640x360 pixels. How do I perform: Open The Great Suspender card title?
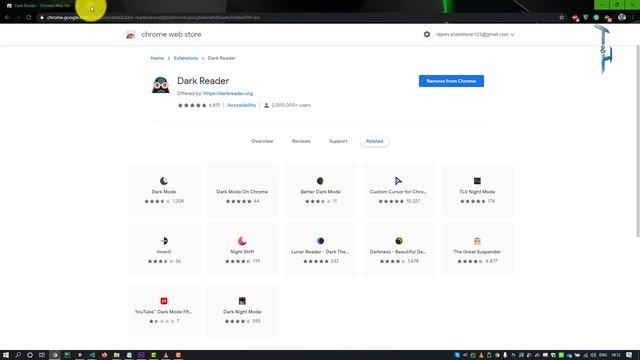pos(477,252)
